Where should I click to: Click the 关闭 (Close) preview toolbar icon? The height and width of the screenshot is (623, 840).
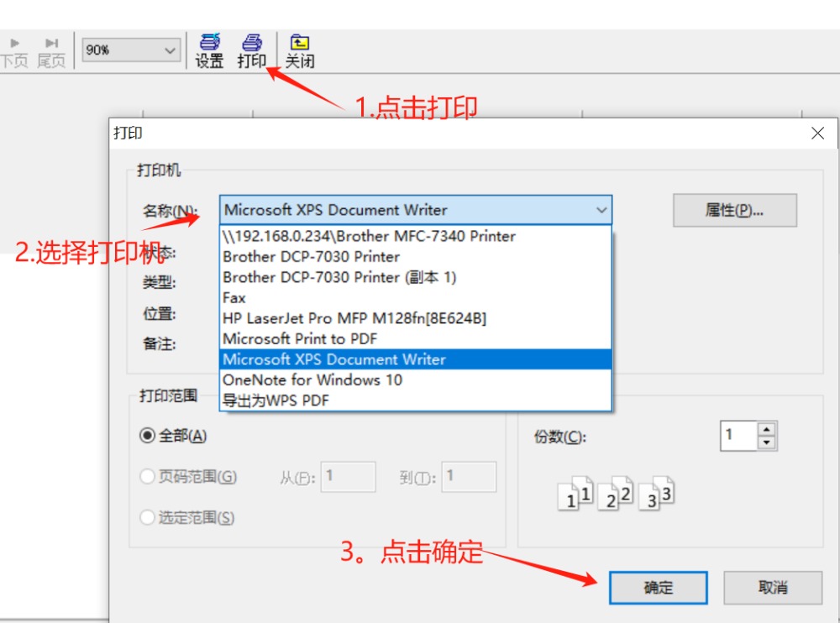coord(300,51)
